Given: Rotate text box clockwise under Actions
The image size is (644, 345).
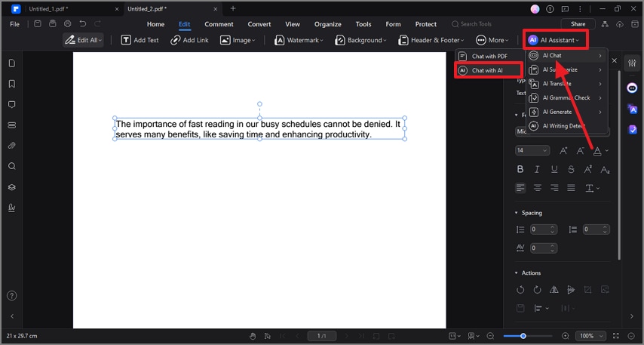Looking at the screenshot, I should 537,290.
